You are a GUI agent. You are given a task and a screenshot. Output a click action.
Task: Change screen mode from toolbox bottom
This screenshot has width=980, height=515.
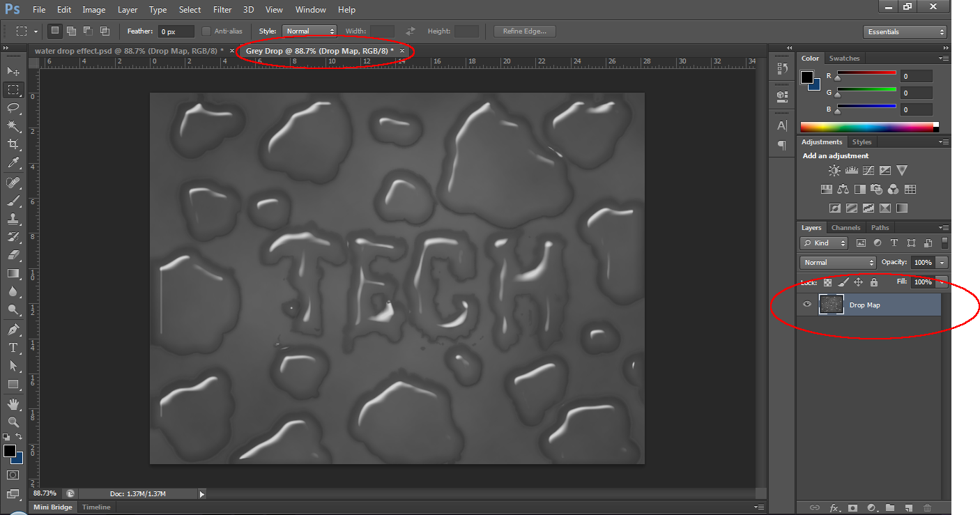click(x=13, y=494)
